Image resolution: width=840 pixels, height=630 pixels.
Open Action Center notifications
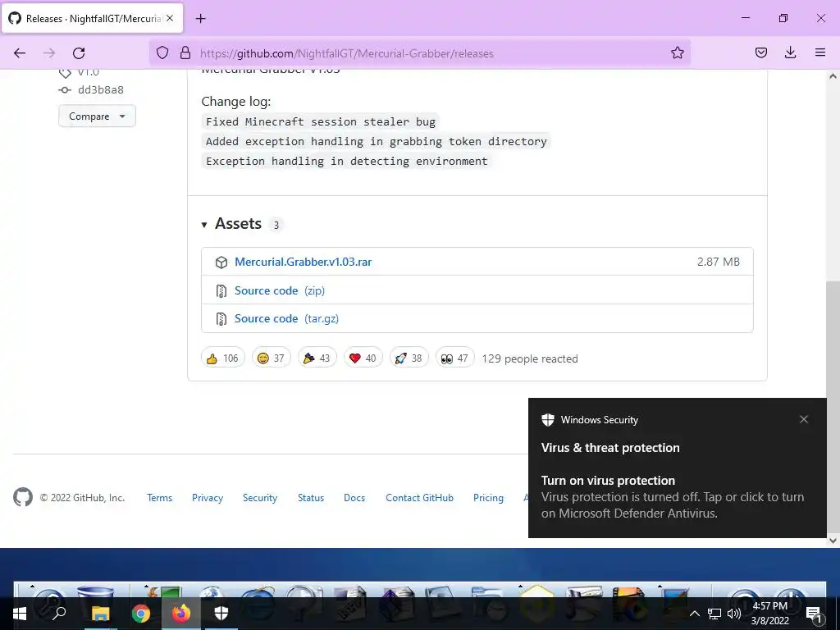coord(815,614)
